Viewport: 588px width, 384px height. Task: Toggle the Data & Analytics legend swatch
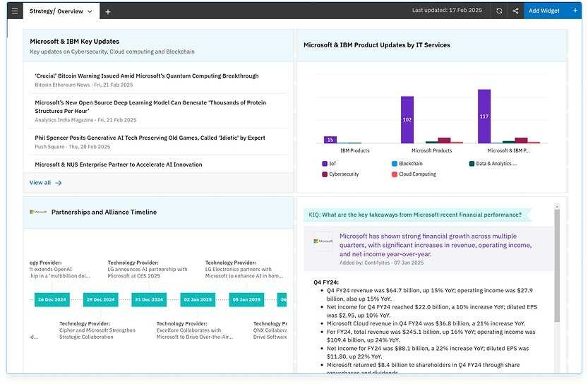click(x=472, y=164)
